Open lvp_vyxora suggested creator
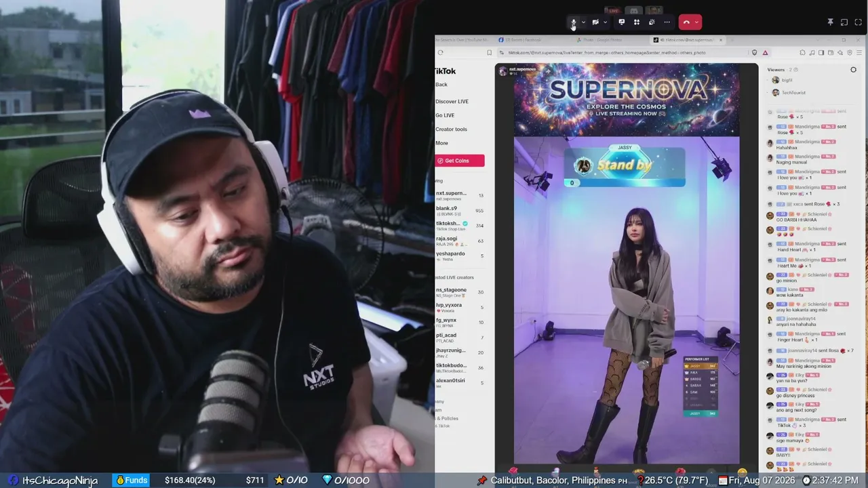Screen dimensions: 868x488 [x=460, y=307]
